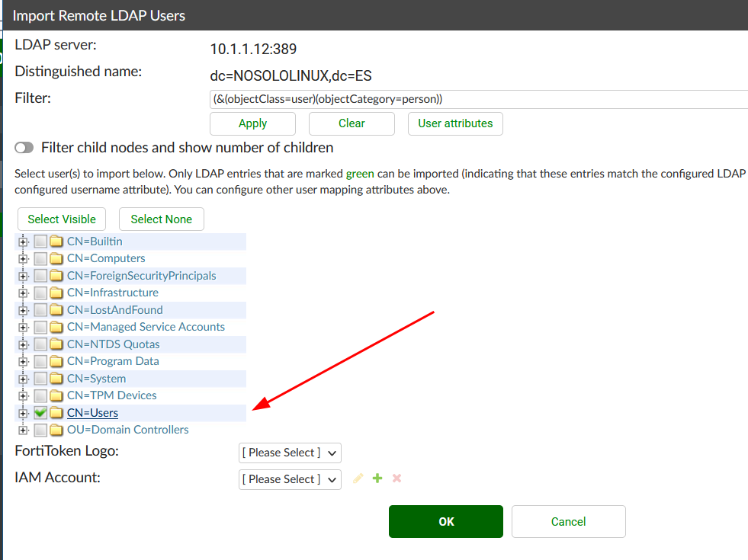Screen dimensions: 748x560
Task: Click the OU=Domain Controllers folder icon
Action: 56,430
